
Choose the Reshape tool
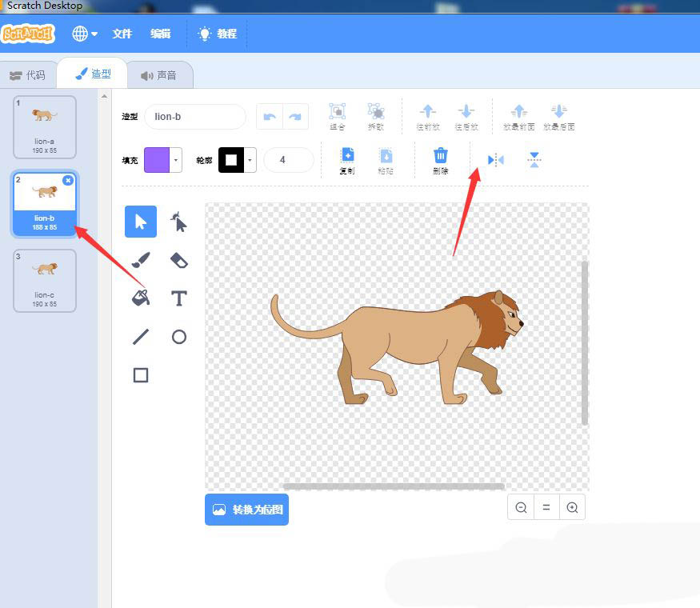[x=179, y=222]
